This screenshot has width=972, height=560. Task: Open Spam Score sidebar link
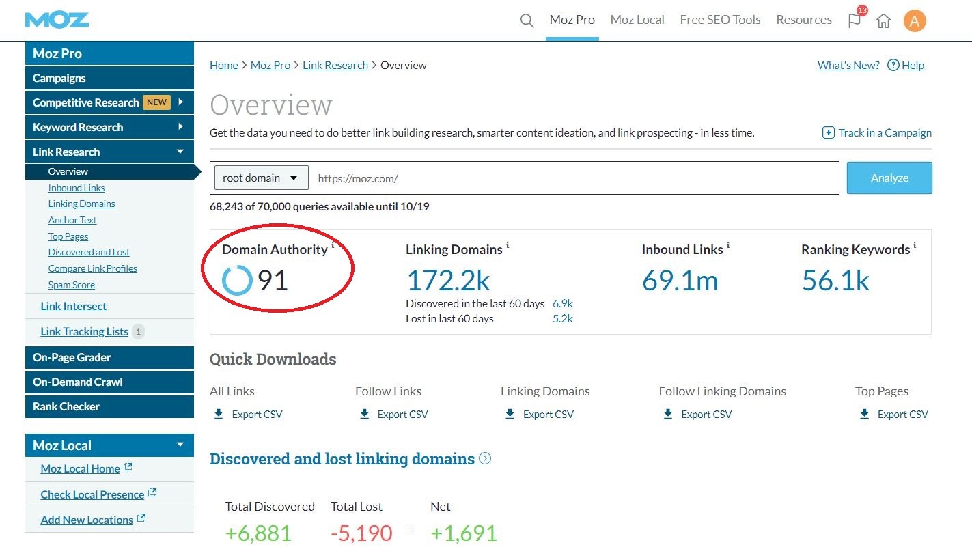(x=72, y=285)
